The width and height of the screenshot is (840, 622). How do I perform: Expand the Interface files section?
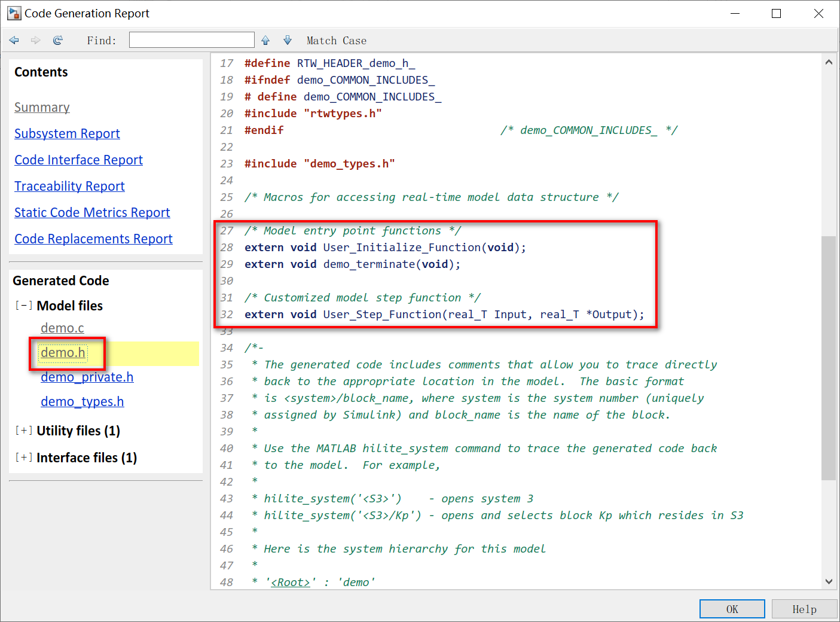[x=24, y=458]
